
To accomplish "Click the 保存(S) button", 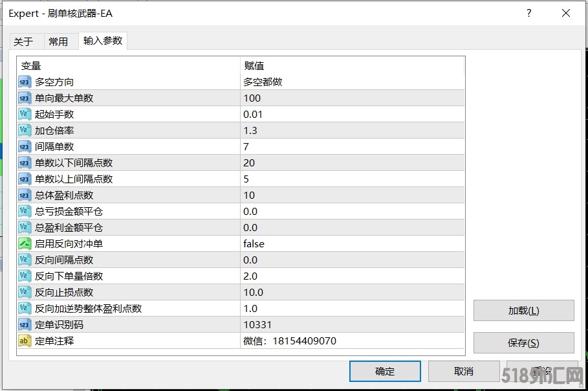I will coord(523,343).
